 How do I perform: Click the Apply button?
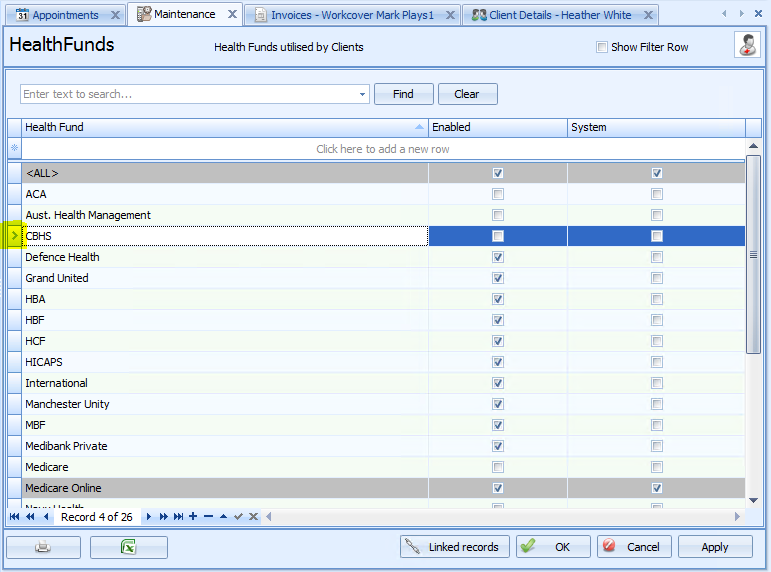[x=715, y=547]
